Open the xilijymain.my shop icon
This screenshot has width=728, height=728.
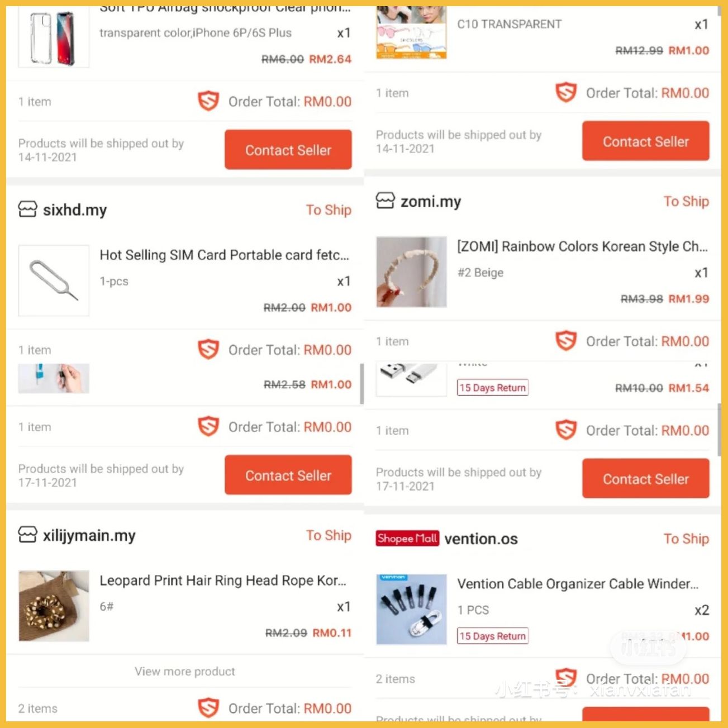coord(27,535)
